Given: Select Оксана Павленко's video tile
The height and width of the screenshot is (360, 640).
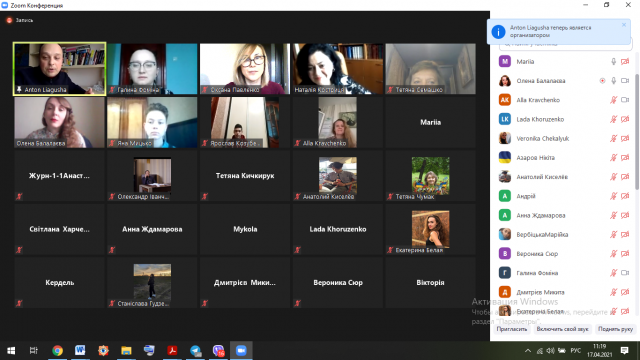Looking at the screenshot, I should (245, 69).
